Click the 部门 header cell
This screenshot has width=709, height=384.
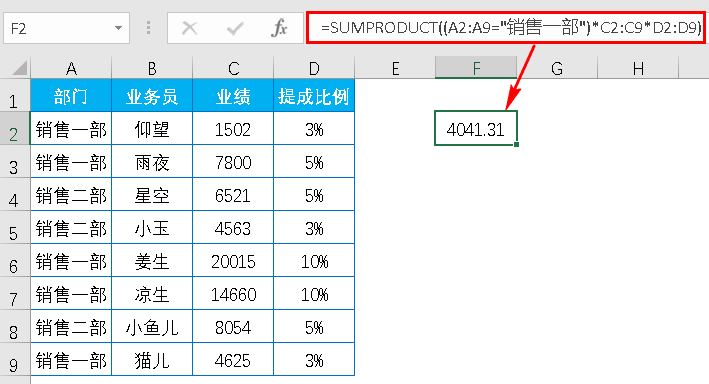71,95
